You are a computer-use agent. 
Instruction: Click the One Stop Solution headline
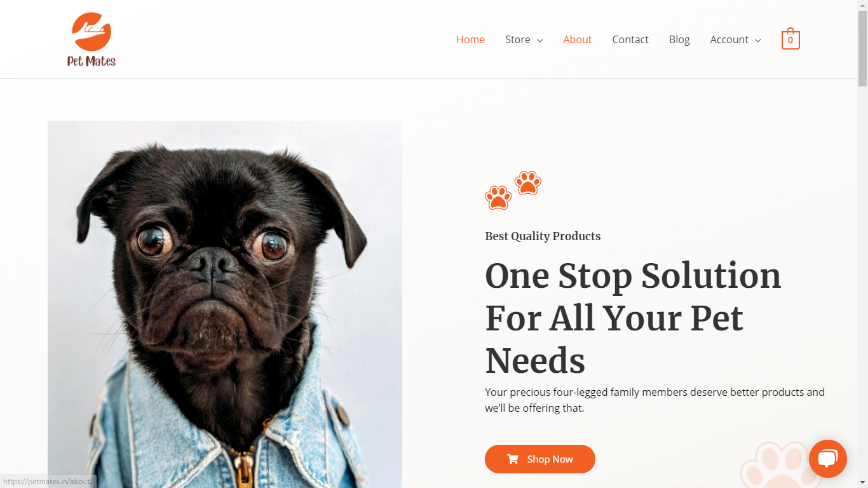[x=633, y=318]
